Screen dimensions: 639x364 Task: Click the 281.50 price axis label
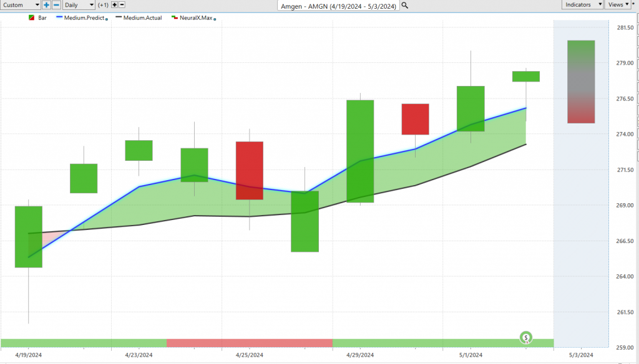625,27
